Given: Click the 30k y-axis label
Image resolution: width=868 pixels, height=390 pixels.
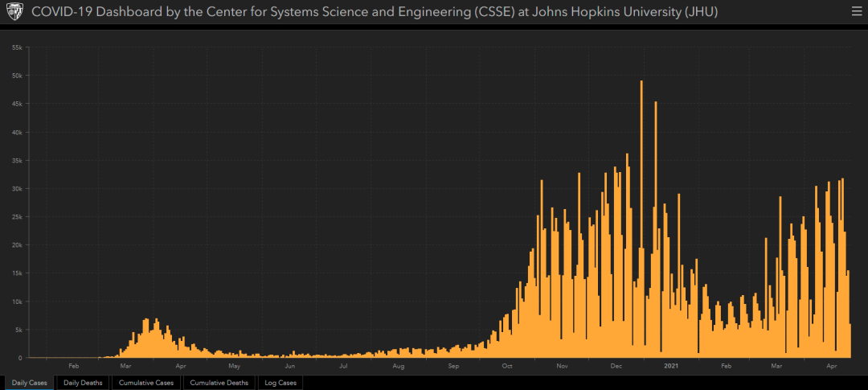Looking at the screenshot, I should (x=17, y=188).
